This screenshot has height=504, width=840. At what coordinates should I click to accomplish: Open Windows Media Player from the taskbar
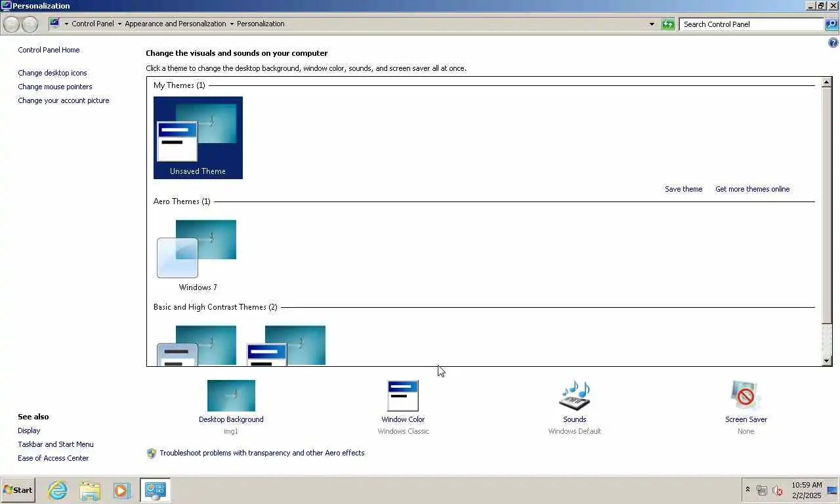(x=121, y=490)
